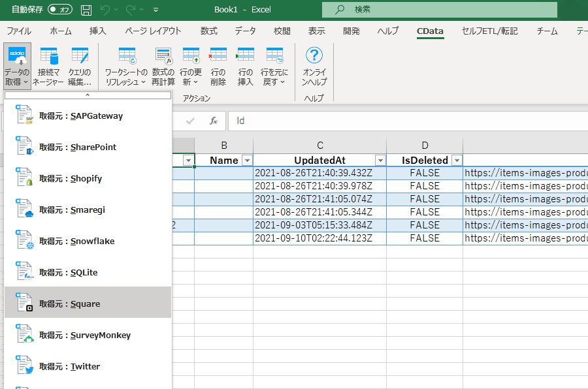Choose 取得元: Smaregi
588x389 pixels.
pos(88,210)
